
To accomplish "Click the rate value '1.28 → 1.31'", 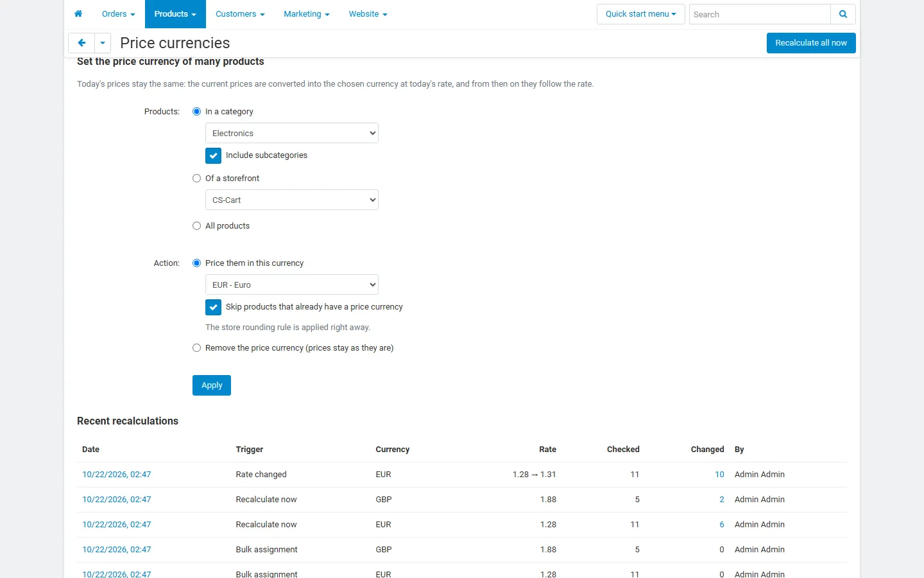I will click(x=535, y=475).
